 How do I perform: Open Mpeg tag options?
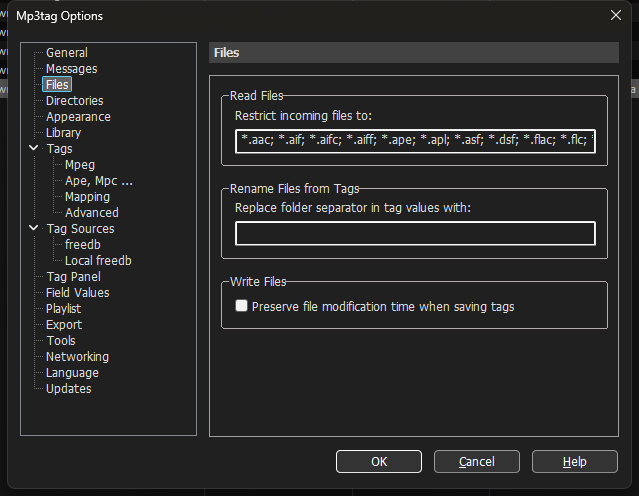coord(80,165)
